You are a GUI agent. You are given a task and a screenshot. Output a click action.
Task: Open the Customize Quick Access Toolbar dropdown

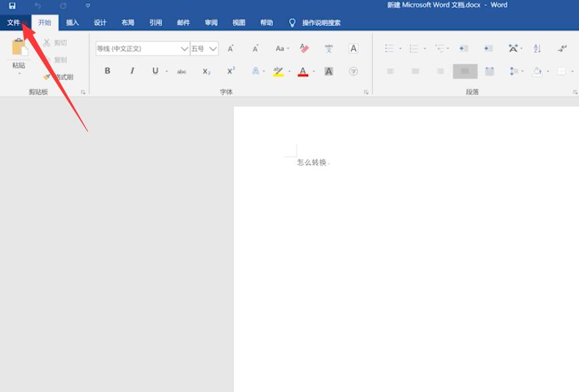pos(88,5)
